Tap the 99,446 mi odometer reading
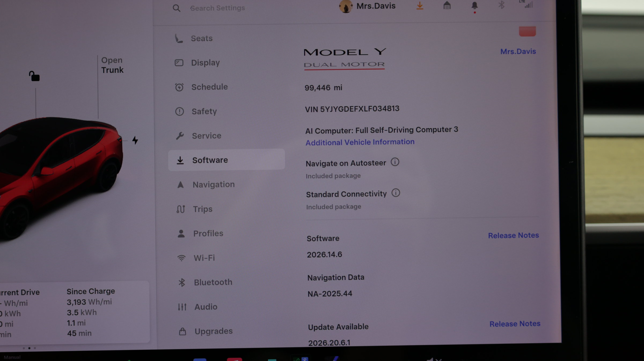Viewport: 644px width, 361px height. (x=323, y=88)
